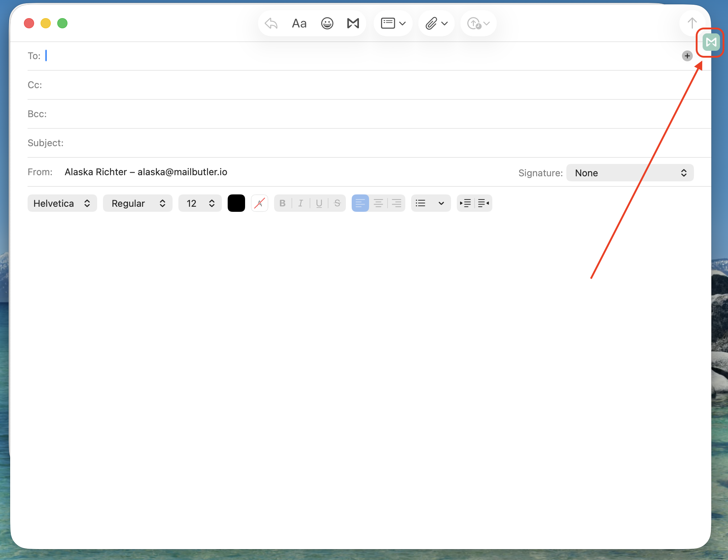
Task: Open the text background color swatch
Action: point(260,203)
